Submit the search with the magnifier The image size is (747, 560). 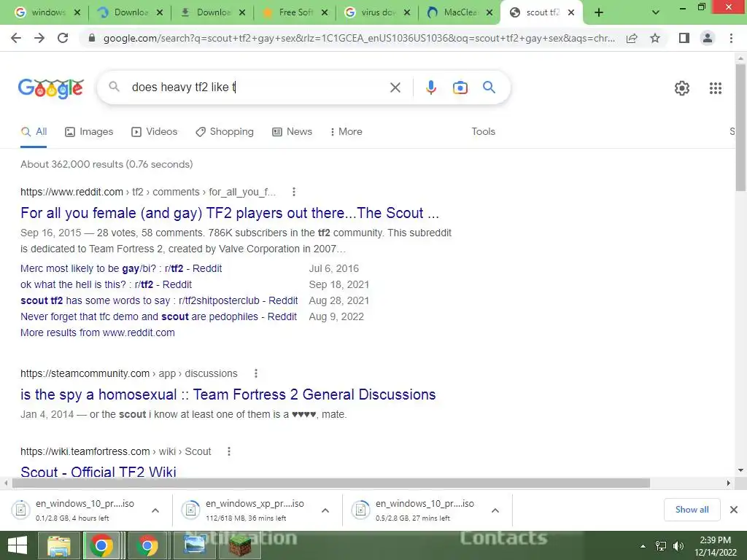tap(489, 87)
